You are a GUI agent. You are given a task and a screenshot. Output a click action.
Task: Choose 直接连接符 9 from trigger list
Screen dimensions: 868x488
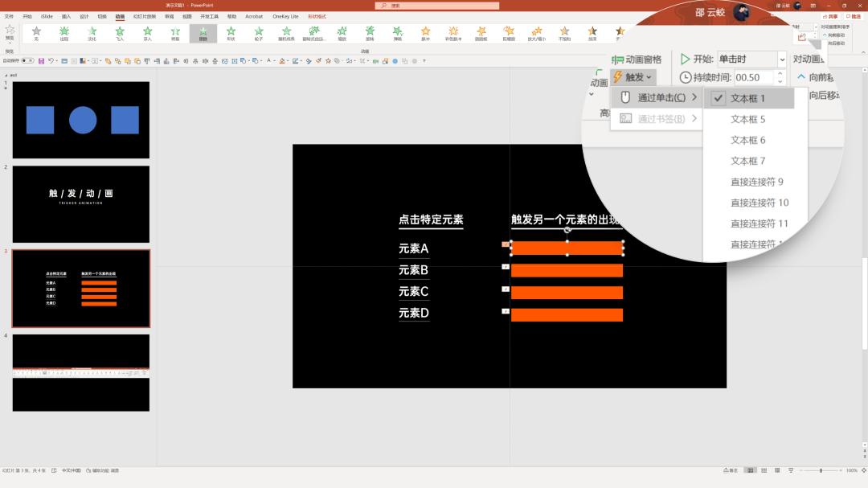(x=756, y=182)
